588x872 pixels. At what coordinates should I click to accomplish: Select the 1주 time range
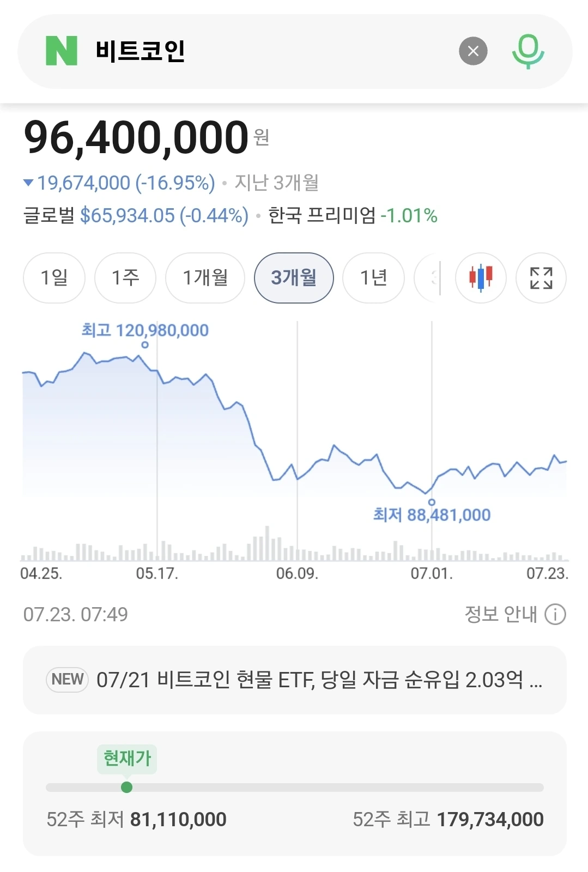pyautogui.click(x=125, y=278)
